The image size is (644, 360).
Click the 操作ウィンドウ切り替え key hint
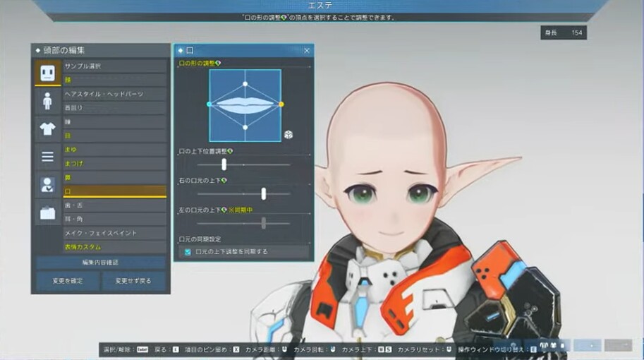pyautogui.click(x=533, y=349)
